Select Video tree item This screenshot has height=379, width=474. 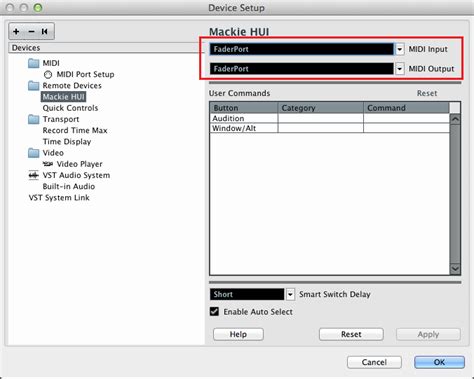53,153
